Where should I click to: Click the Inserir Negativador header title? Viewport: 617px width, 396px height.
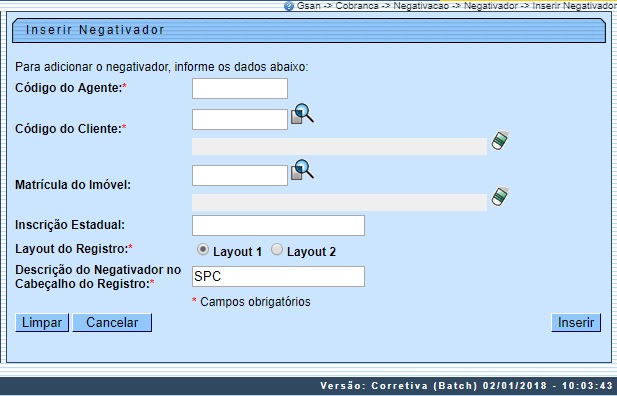pyautogui.click(x=95, y=30)
